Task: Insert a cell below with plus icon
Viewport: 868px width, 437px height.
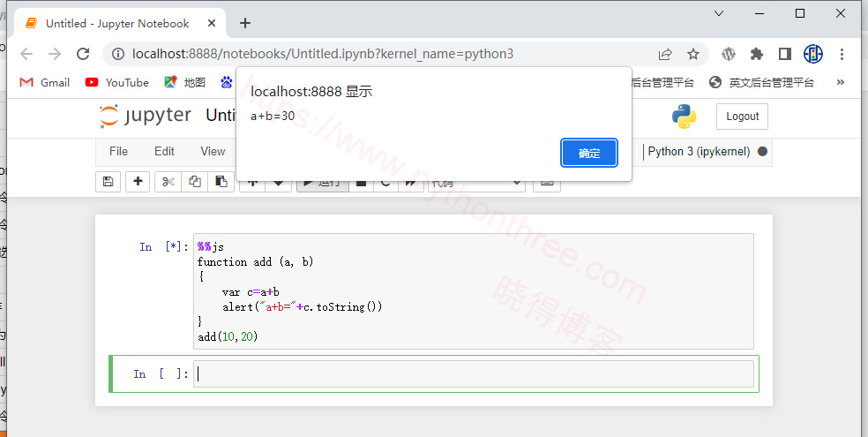Action: click(x=138, y=182)
